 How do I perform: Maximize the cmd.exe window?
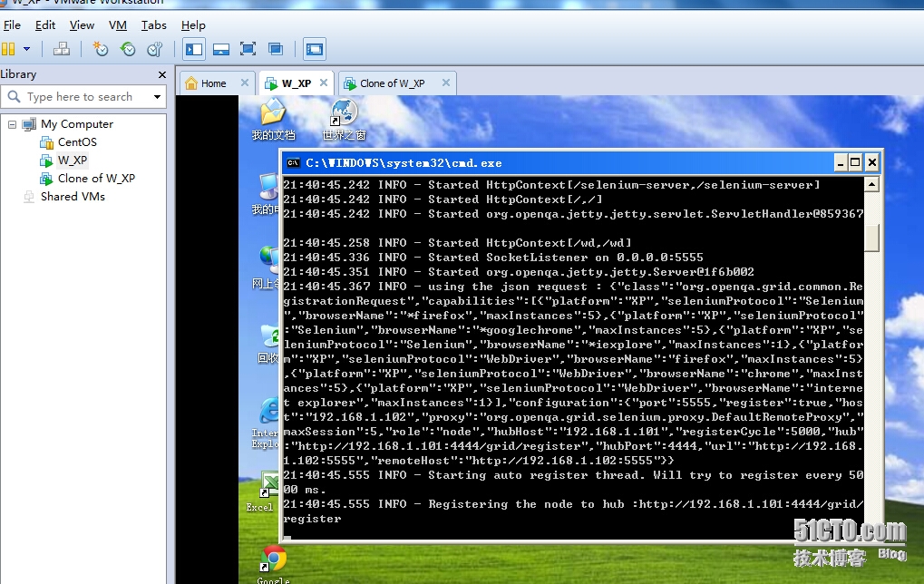pos(856,162)
